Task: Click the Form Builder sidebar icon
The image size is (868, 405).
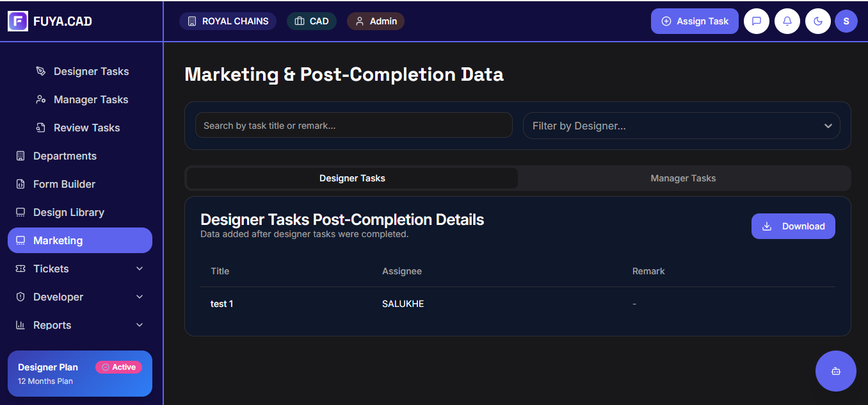Action: click(20, 184)
